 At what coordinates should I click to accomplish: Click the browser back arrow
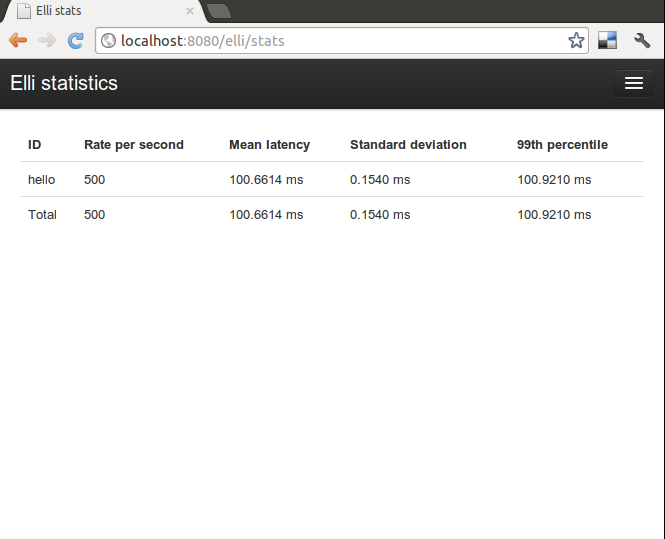tap(18, 41)
